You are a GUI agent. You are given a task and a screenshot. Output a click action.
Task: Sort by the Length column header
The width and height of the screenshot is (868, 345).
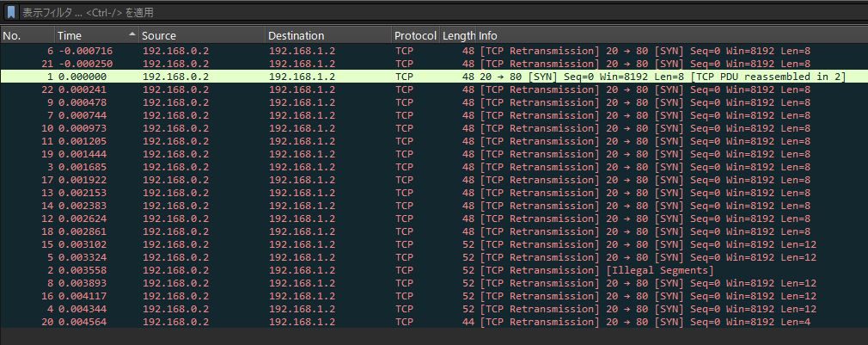click(x=457, y=35)
